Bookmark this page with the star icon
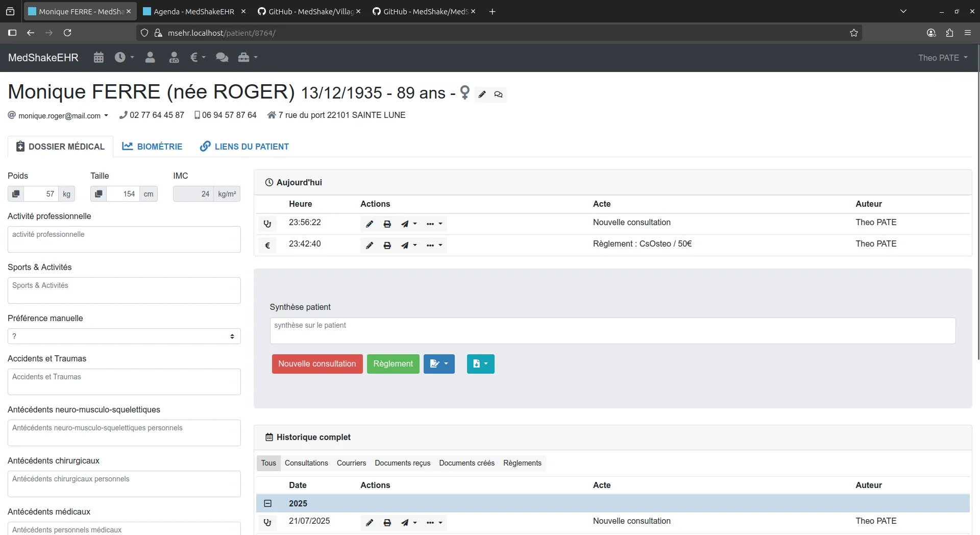Image resolution: width=980 pixels, height=535 pixels. (x=853, y=33)
